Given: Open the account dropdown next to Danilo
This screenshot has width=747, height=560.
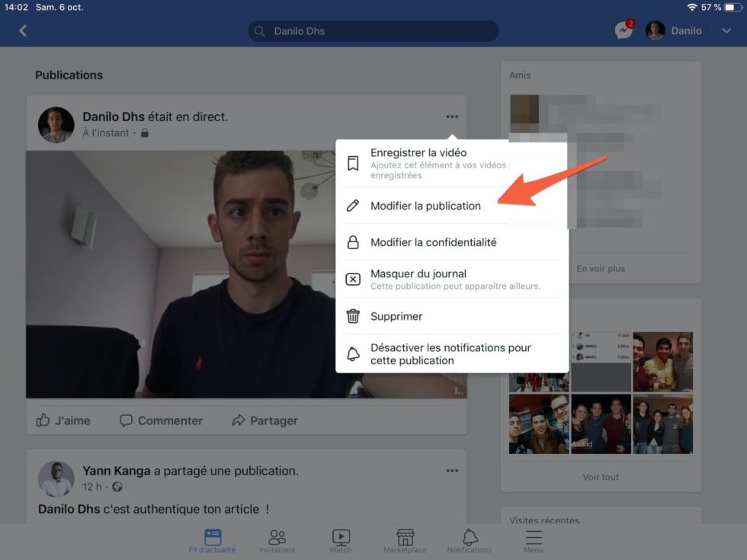Looking at the screenshot, I should click(724, 30).
